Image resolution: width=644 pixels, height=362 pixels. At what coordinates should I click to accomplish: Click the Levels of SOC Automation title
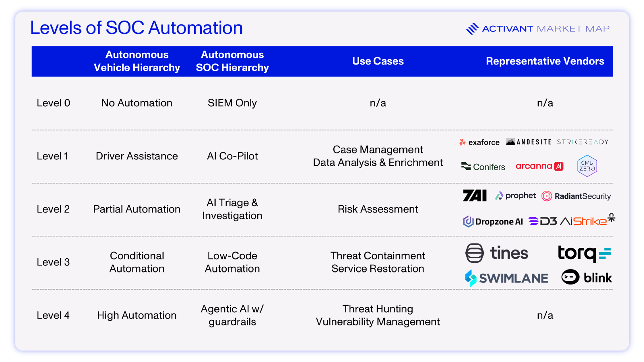click(136, 27)
